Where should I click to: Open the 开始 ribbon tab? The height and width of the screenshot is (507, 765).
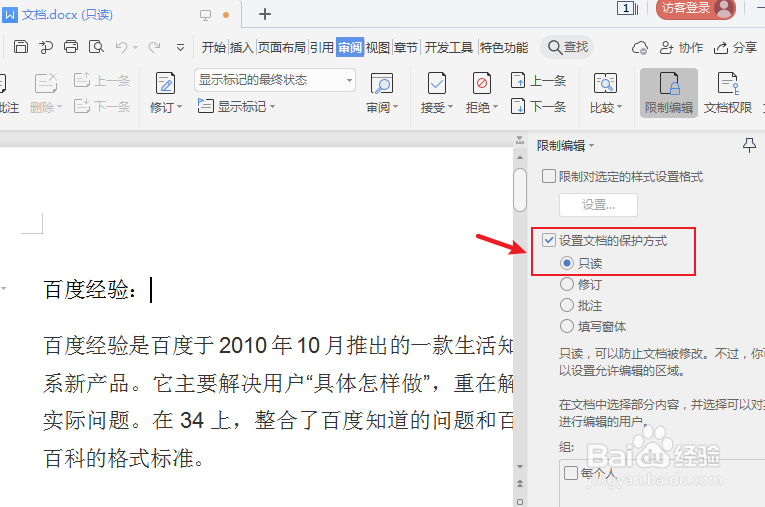(214, 47)
